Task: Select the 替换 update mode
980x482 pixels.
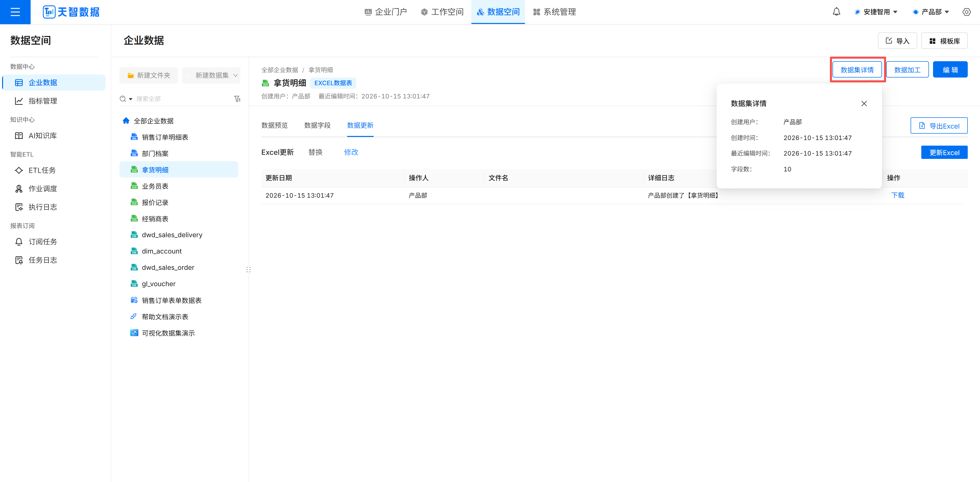Action: coord(315,152)
